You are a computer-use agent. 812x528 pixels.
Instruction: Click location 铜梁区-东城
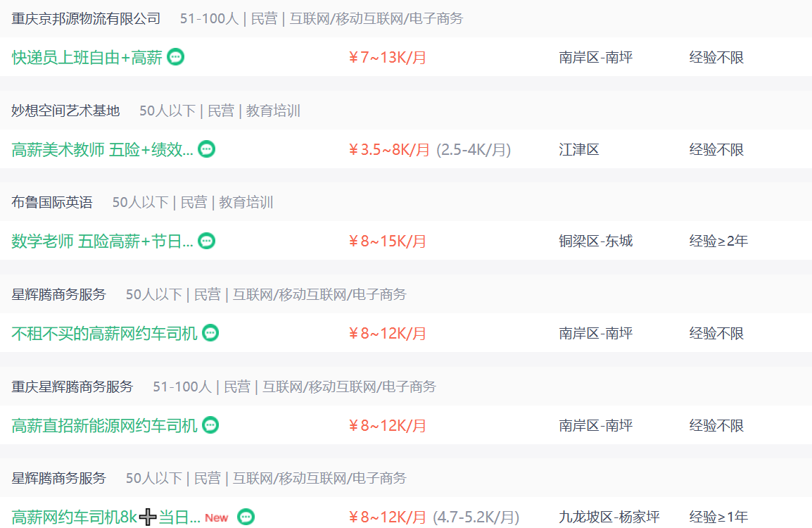[x=595, y=241]
